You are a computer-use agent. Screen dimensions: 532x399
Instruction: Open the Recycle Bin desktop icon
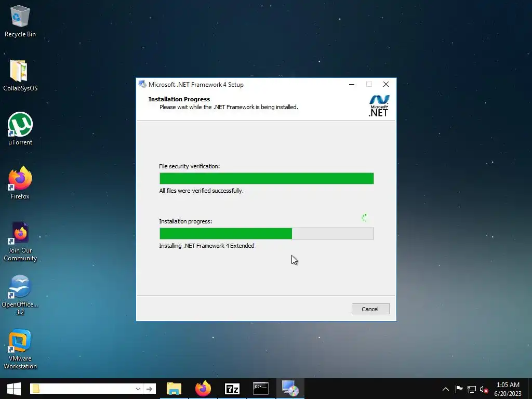[x=20, y=21]
